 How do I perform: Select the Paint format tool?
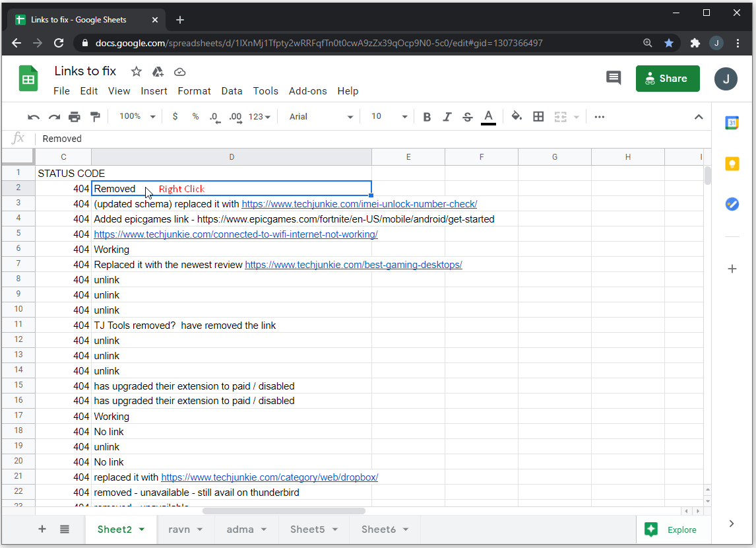click(95, 117)
